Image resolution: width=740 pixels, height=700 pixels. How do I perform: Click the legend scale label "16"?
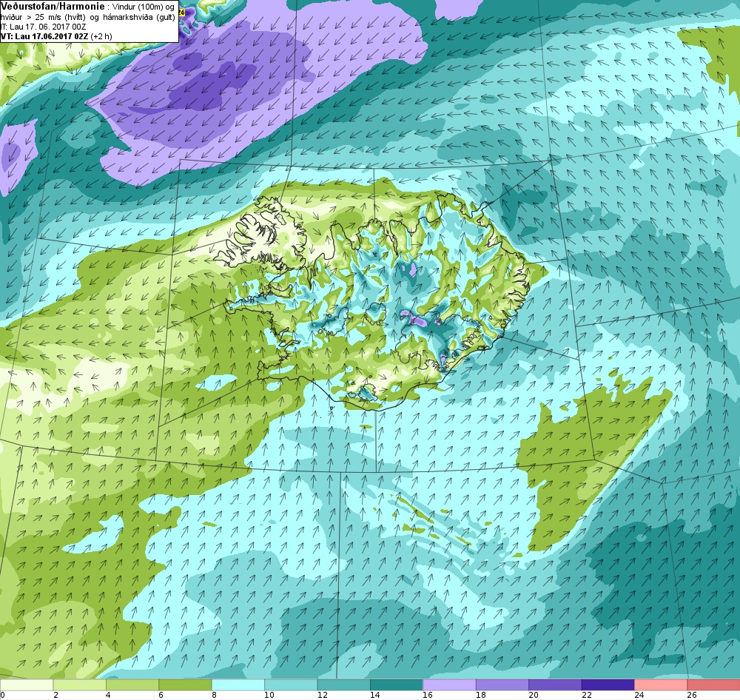click(x=428, y=695)
